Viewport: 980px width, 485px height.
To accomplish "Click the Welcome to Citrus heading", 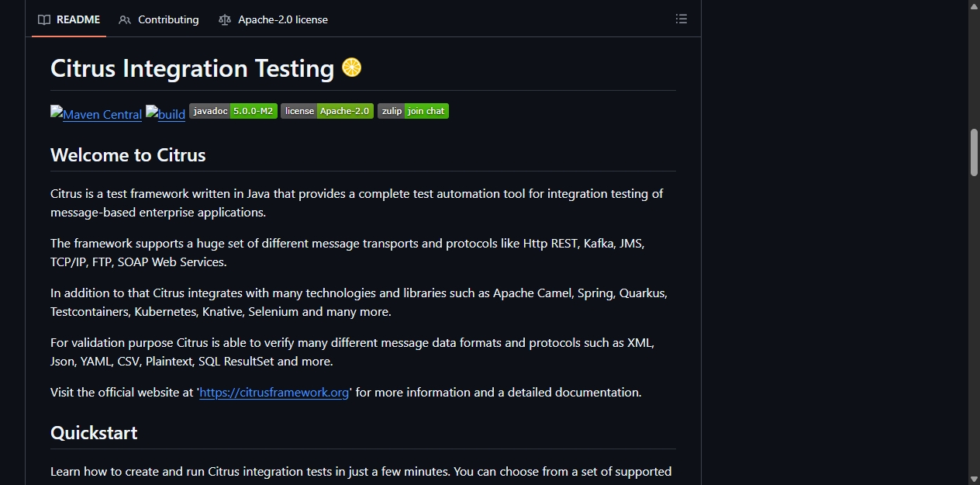I will [128, 154].
